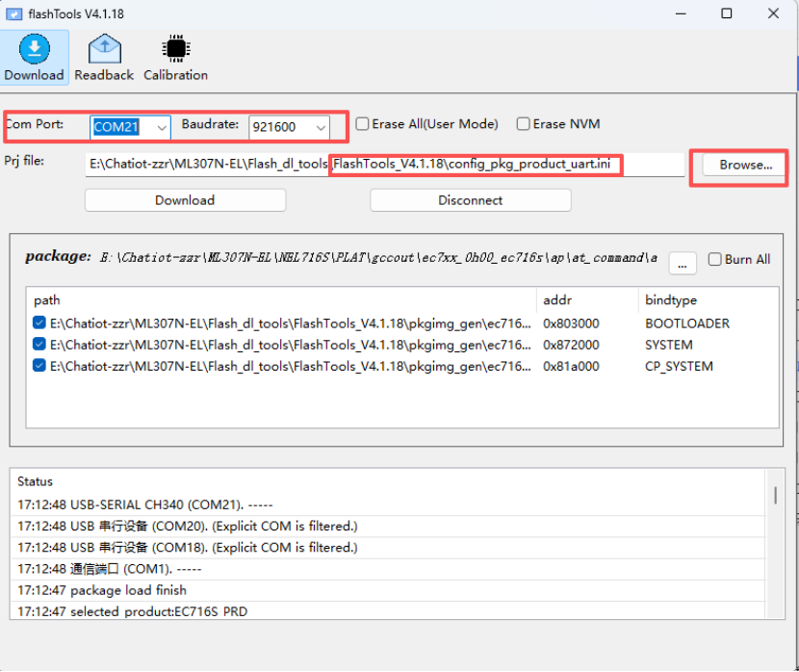Uncheck the BOOTLOADER row checkbox

click(x=39, y=323)
